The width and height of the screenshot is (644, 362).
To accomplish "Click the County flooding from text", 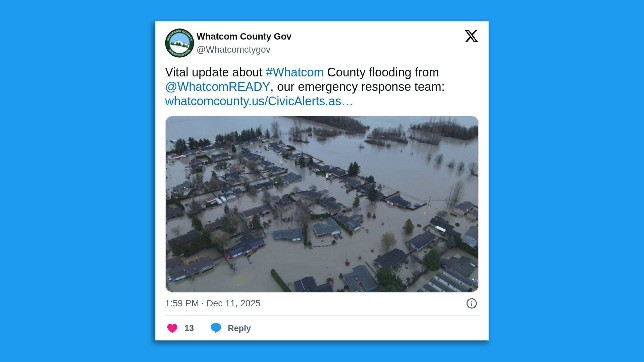I will tap(383, 72).
